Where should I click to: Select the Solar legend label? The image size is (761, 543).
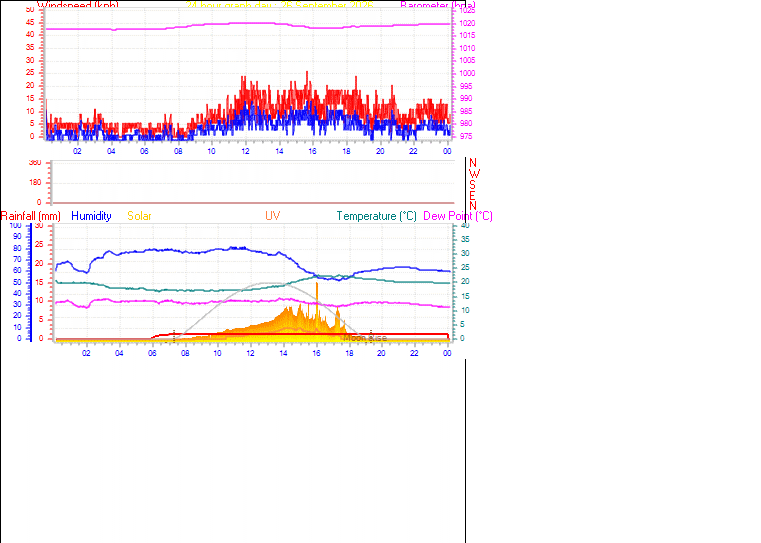click(139, 216)
